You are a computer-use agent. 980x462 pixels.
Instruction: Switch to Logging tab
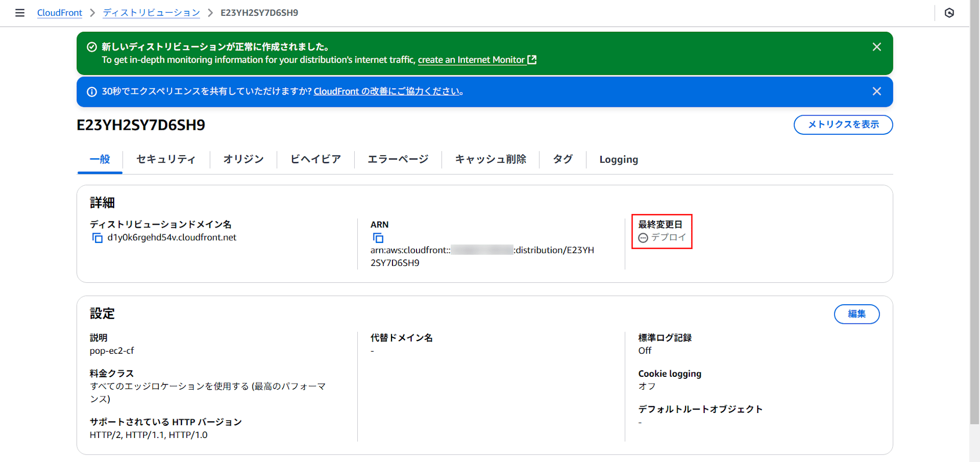tap(619, 159)
